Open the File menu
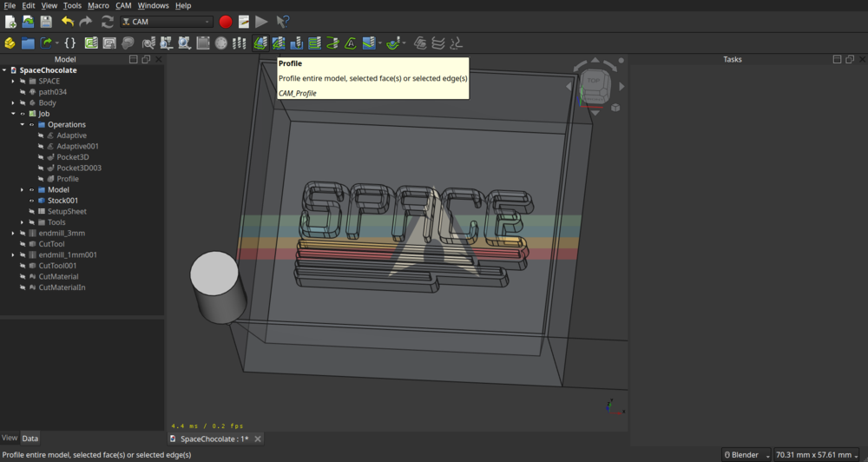The height and width of the screenshot is (462, 868). (10, 5)
